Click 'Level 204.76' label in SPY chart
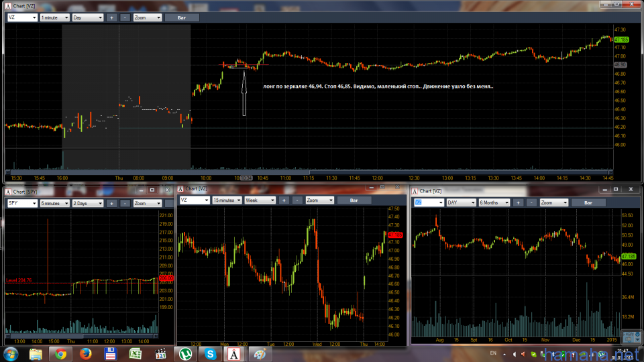The height and width of the screenshot is (362, 644). (19, 280)
